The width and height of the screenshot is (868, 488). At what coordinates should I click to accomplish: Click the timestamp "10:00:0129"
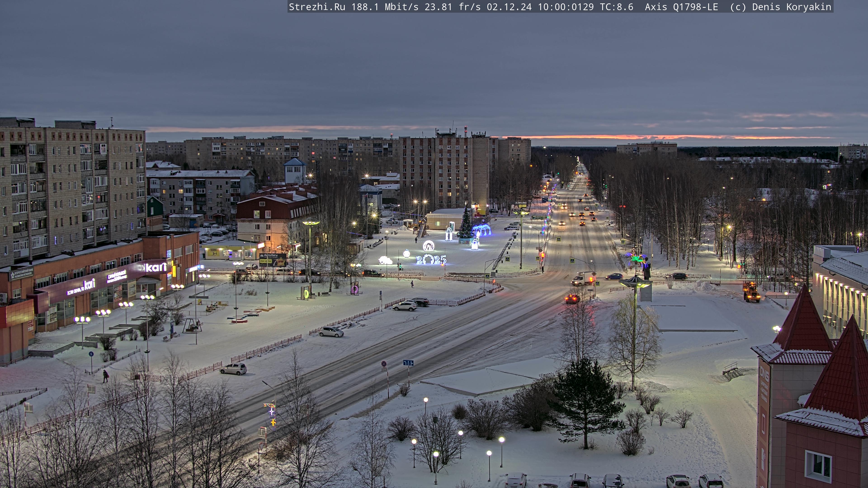[x=566, y=7]
